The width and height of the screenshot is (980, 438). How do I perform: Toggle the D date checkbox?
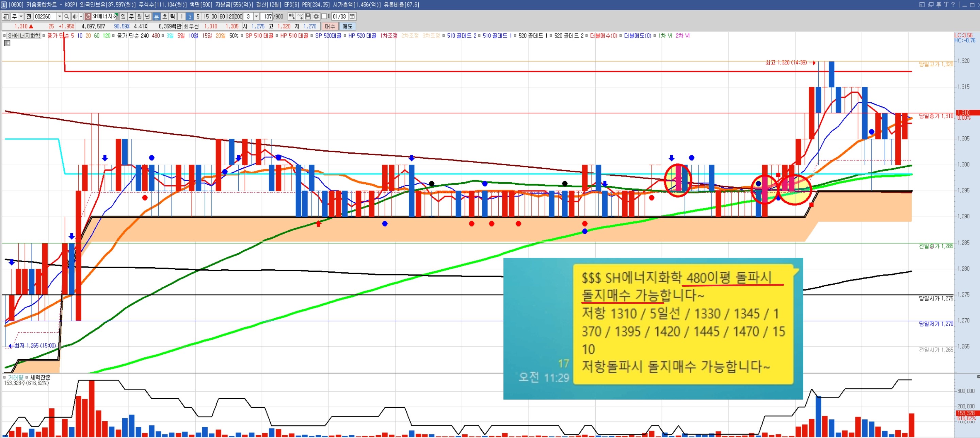324,16
